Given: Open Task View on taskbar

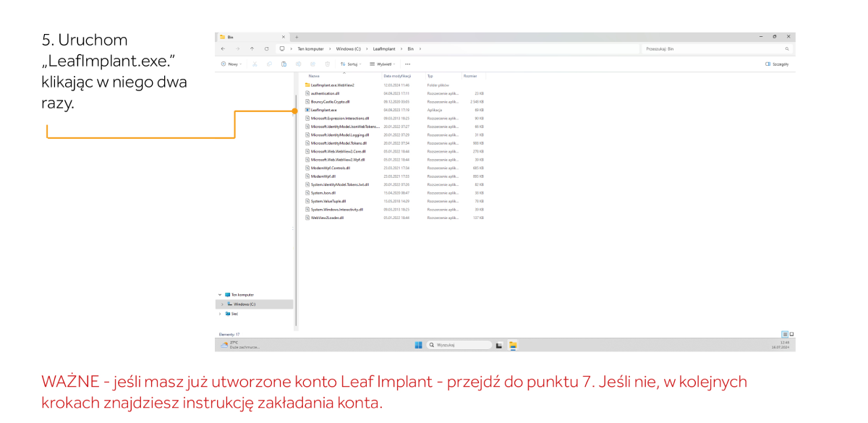Looking at the screenshot, I should pyautogui.click(x=499, y=345).
